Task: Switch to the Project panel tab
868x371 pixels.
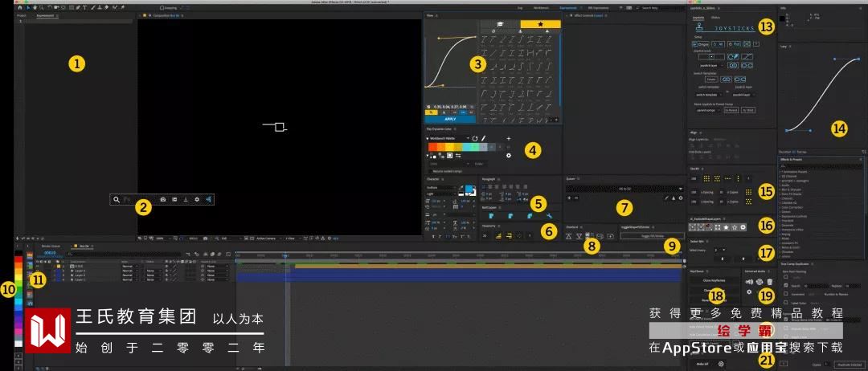Action: [22, 15]
